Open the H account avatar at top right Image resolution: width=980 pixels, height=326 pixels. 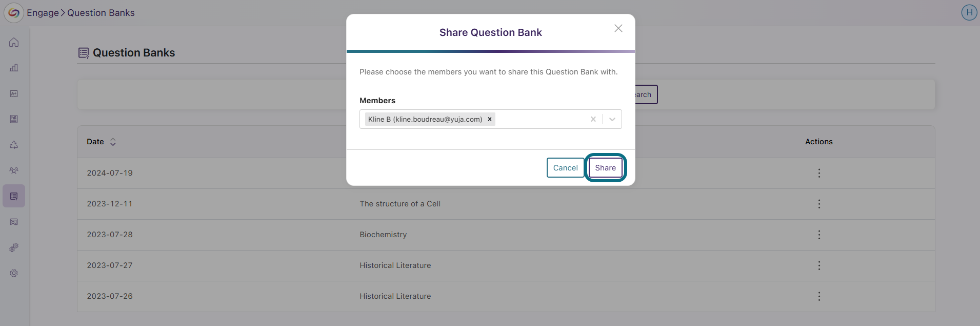click(x=969, y=12)
